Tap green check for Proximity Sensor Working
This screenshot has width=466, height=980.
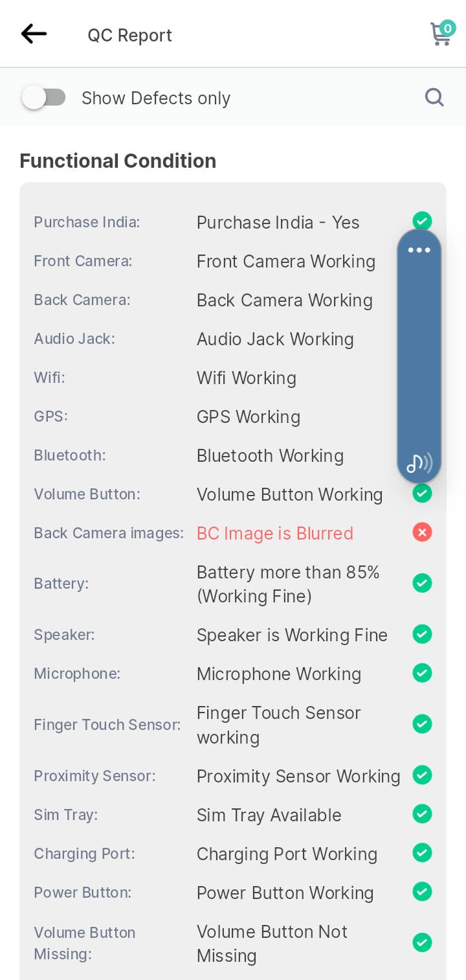423,775
